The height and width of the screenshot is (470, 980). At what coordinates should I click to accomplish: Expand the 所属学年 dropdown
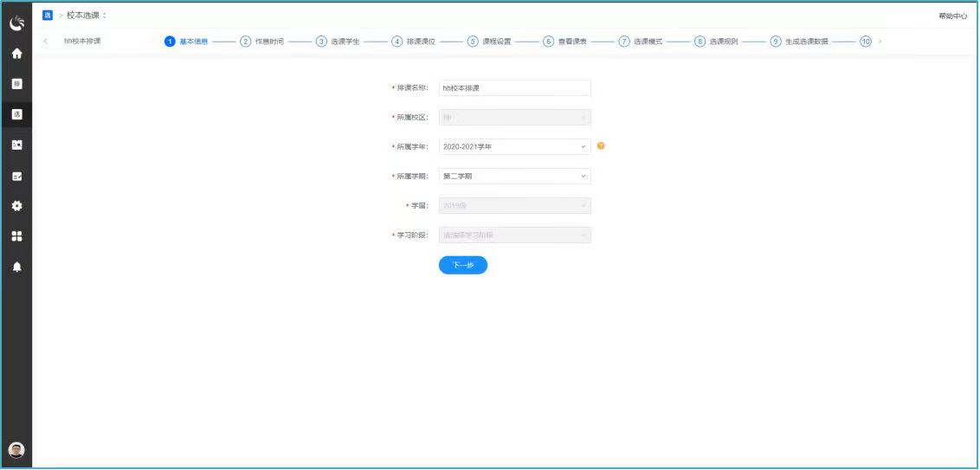(x=514, y=147)
